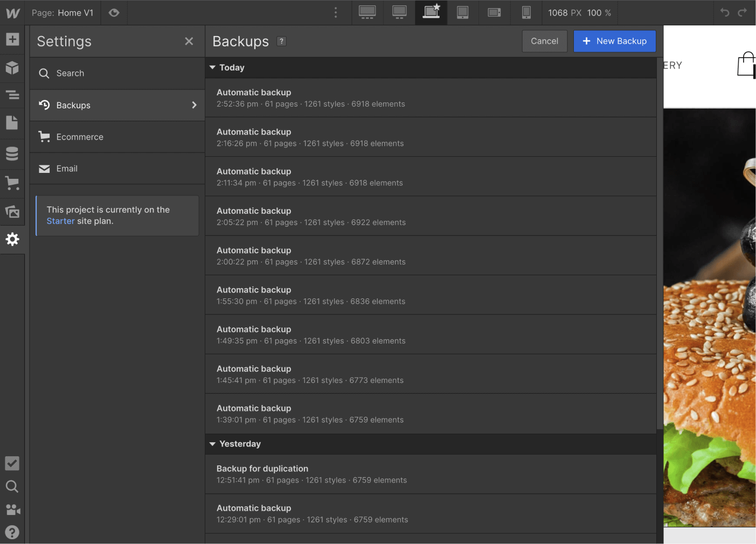Open the three-dot more options menu
Screen dimensions: 756x544
tap(336, 12)
